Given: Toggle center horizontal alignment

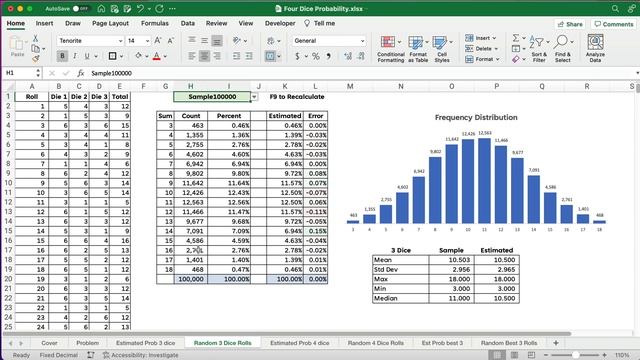Looking at the screenshot, I should click(204, 56).
